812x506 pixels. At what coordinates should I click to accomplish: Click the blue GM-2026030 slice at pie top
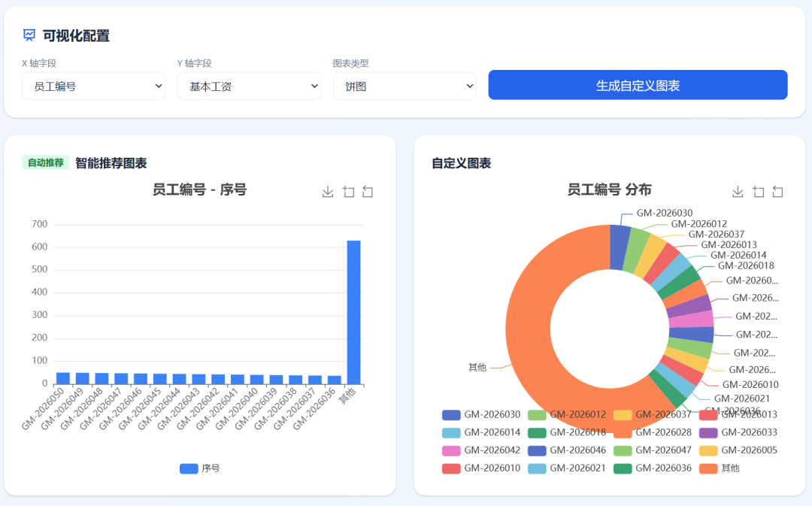pyautogui.click(x=620, y=247)
